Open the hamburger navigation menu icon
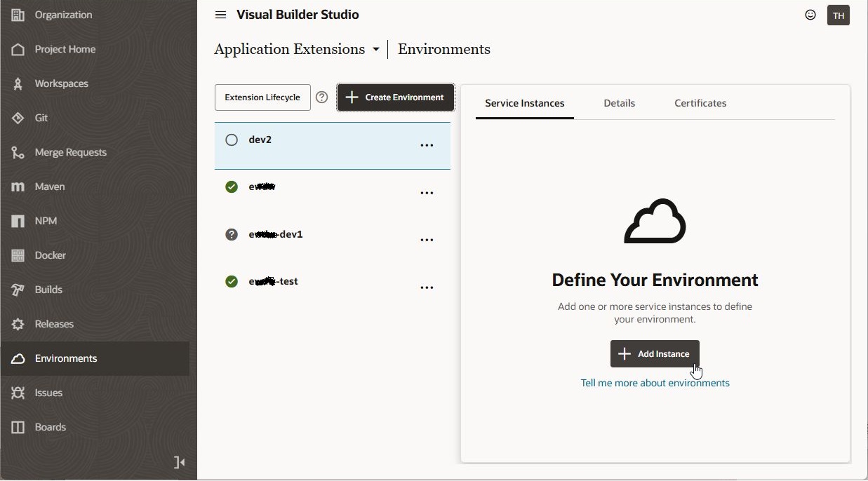 point(220,15)
